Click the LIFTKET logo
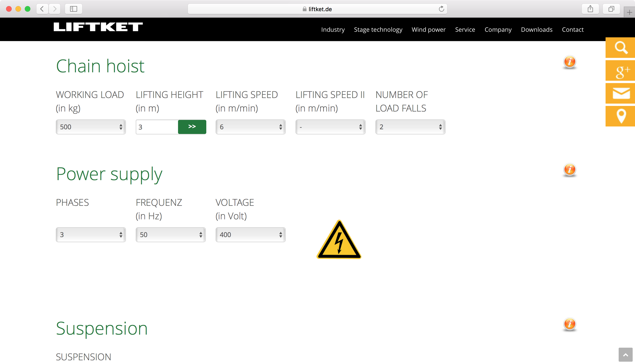Screen dimensions: 635x364 tap(98, 27)
